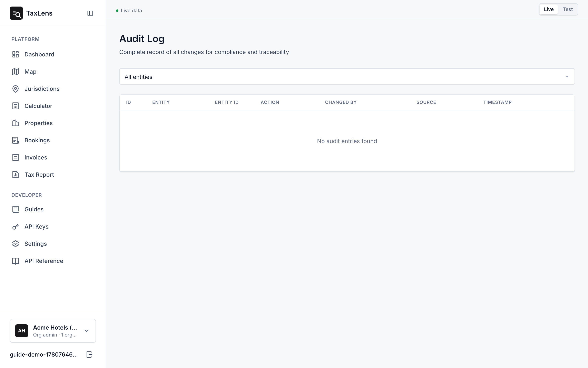The width and height of the screenshot is (588, 368).
Task: Click the CHANGED BY column header
Action: [341, 102]
